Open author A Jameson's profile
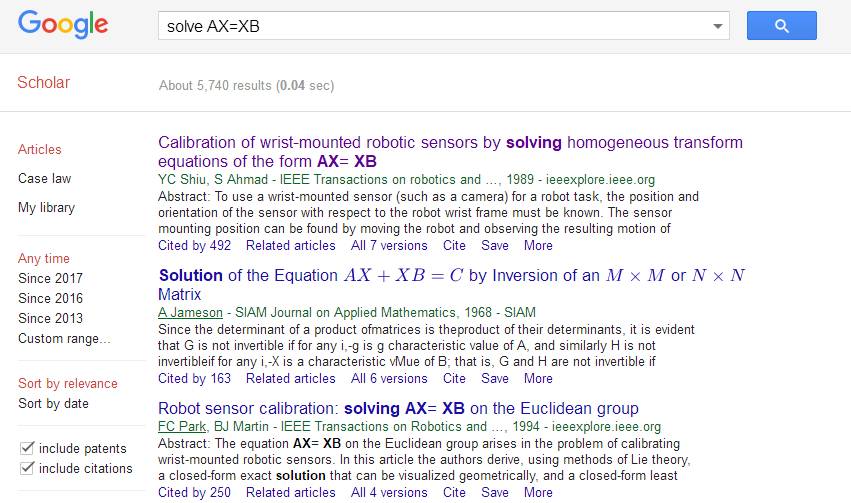851x503 pixels. point(190,313)
